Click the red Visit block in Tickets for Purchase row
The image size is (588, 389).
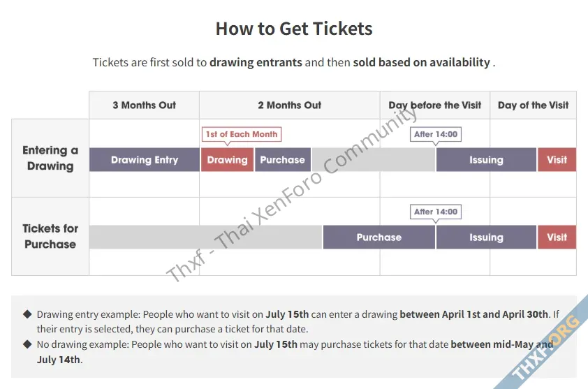pyautogui.click(x=557, y=237)
